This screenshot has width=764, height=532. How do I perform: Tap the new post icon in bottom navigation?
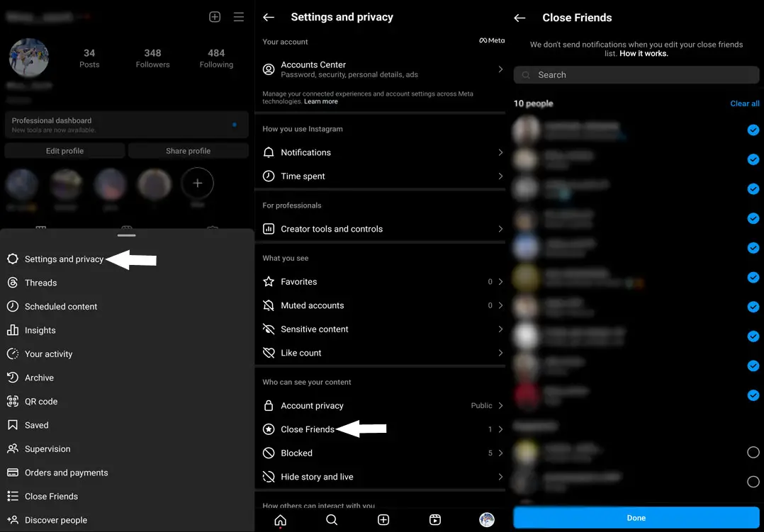[383, 520]
